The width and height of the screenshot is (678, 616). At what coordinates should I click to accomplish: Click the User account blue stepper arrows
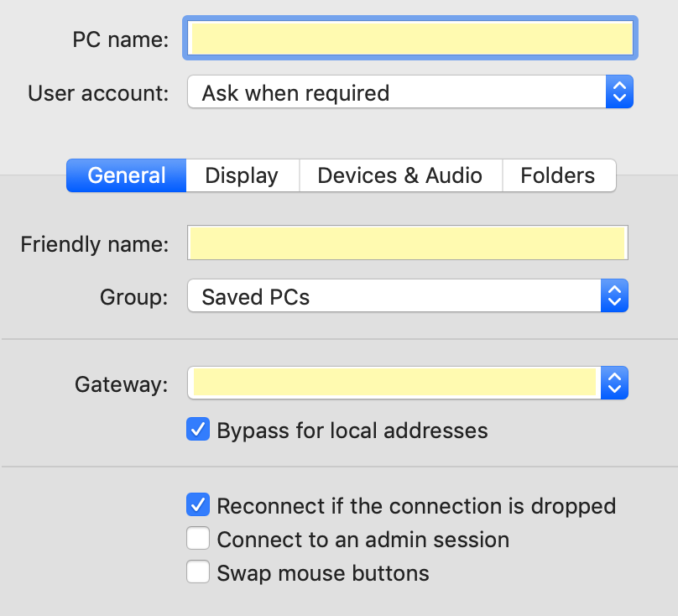(619, 91)
